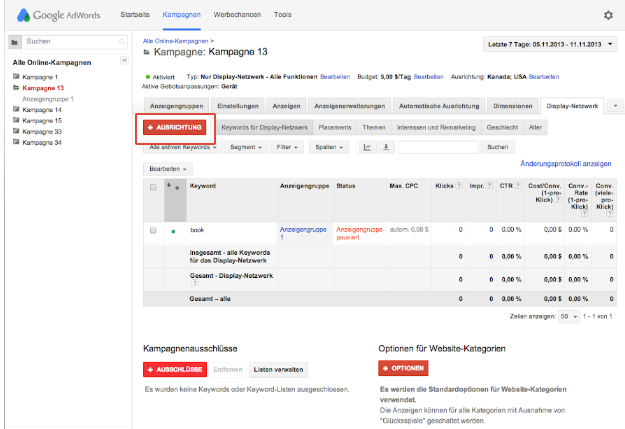The height and width of the screenshot is (429, 625).
Task: Switch to Anzeigen tab
Action: pyautogui.click(x=286, y=106)
